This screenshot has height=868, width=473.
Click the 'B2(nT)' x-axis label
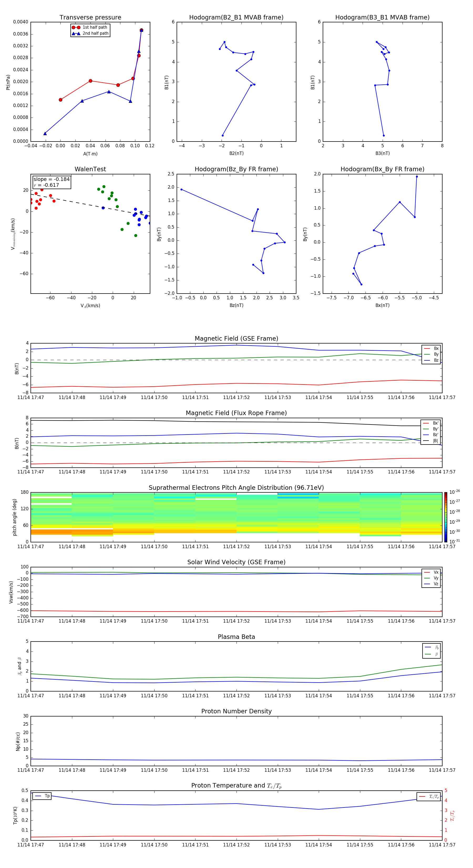tap(236, 153)
